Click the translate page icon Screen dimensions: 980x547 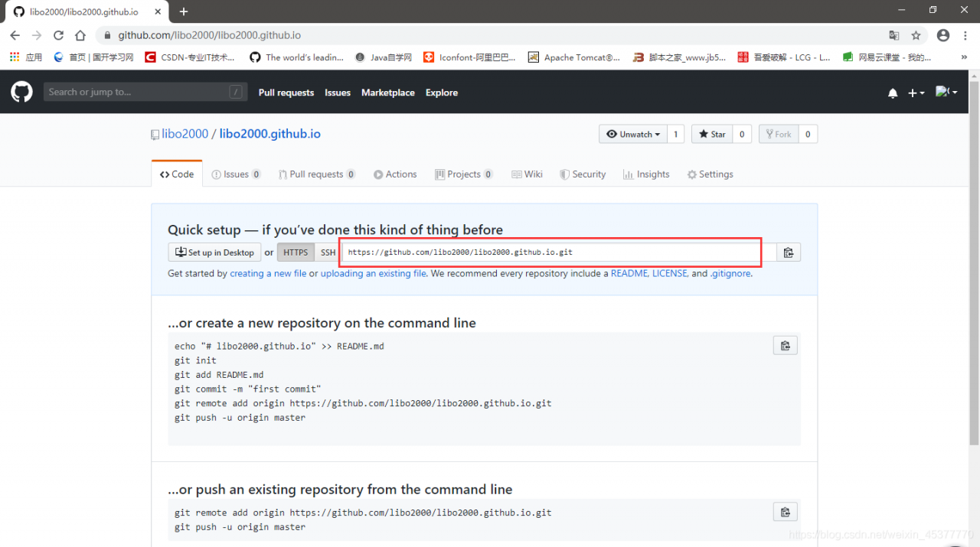[893, 35]
